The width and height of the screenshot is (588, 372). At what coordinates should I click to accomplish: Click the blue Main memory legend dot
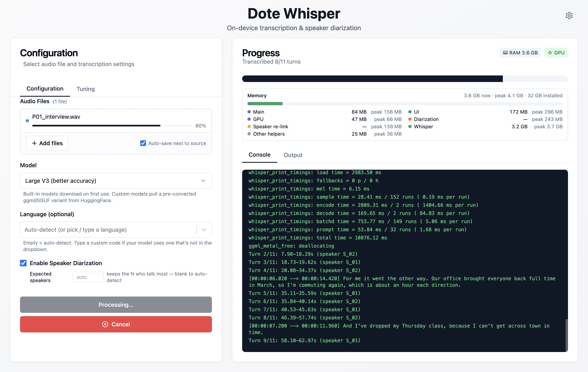pos(249,112)
